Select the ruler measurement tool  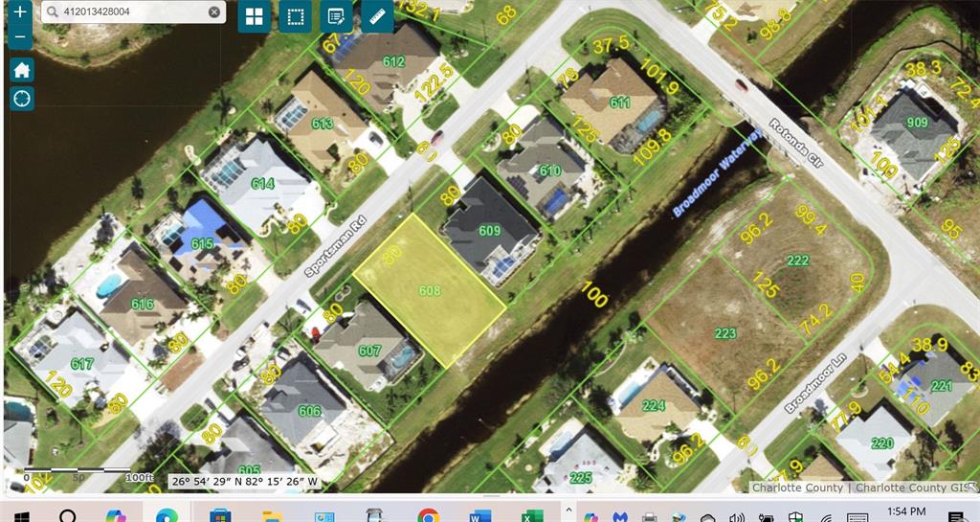tap(376, 17)
